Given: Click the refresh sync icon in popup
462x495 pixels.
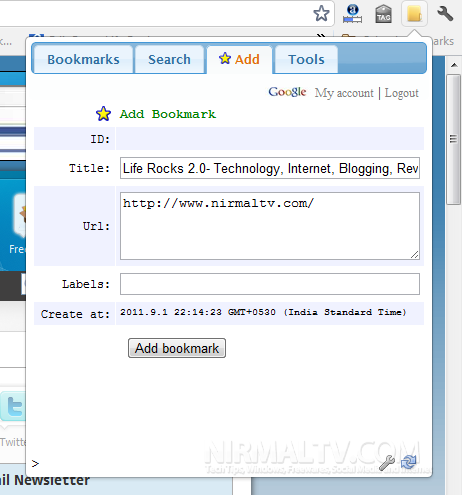Looking at the screenshot, I should tap(409, 462).
